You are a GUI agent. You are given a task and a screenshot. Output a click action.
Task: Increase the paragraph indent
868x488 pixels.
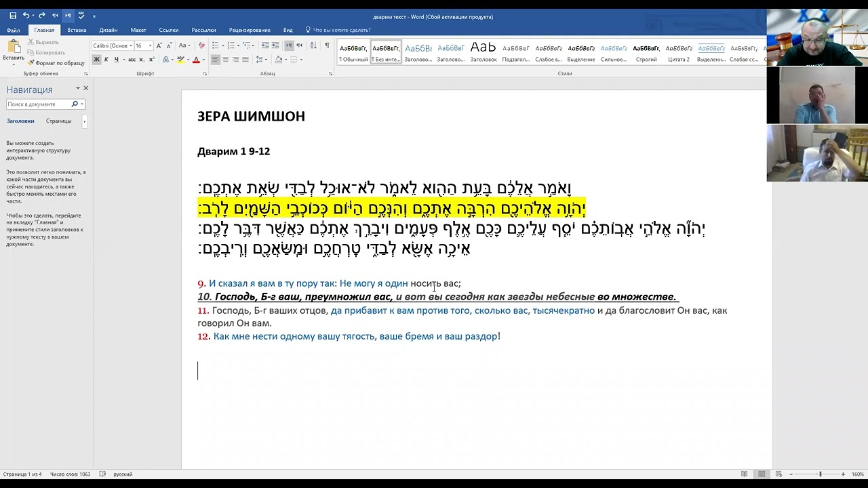275,45
